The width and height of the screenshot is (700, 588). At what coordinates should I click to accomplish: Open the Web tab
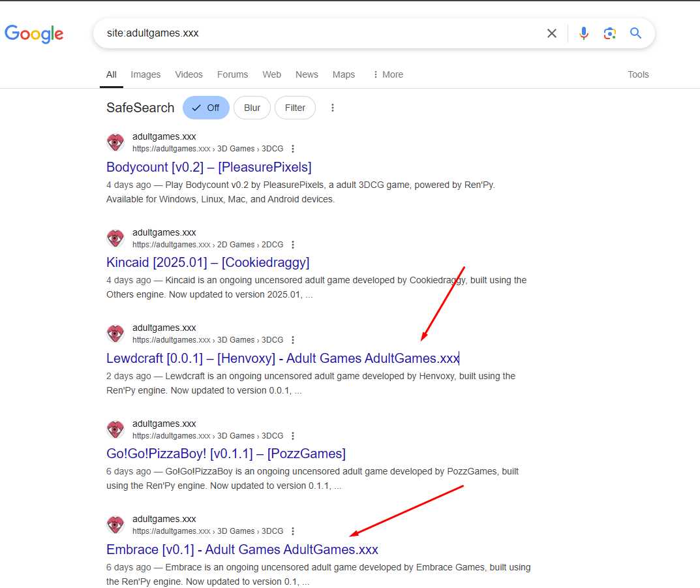pos(272,74)
